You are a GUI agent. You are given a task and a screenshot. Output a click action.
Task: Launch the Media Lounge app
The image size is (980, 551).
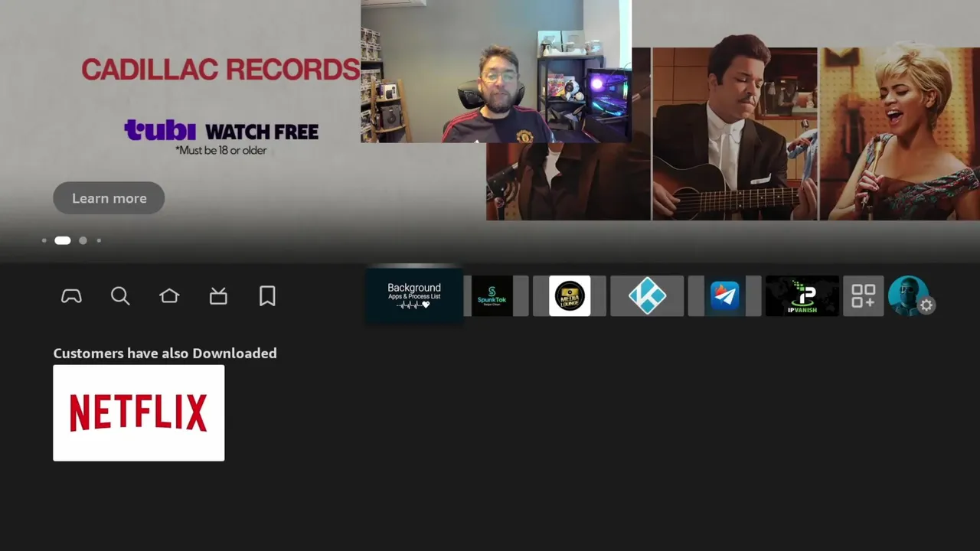click(570, 296)
